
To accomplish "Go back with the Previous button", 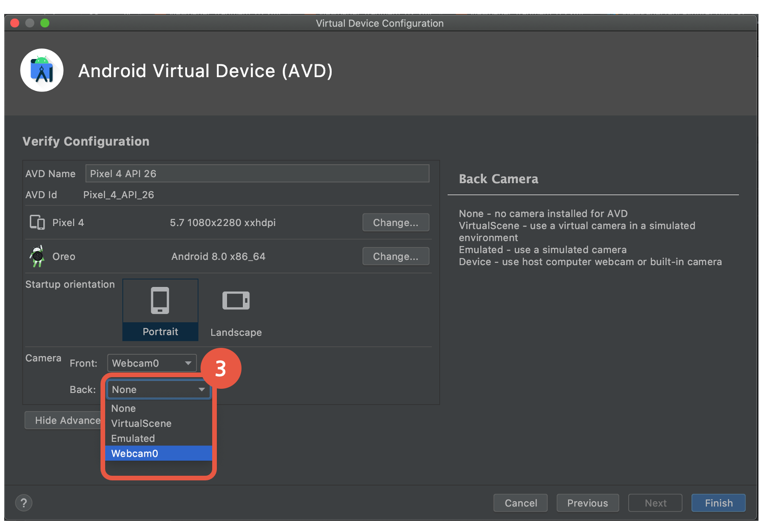I will [x=588, y=503].
